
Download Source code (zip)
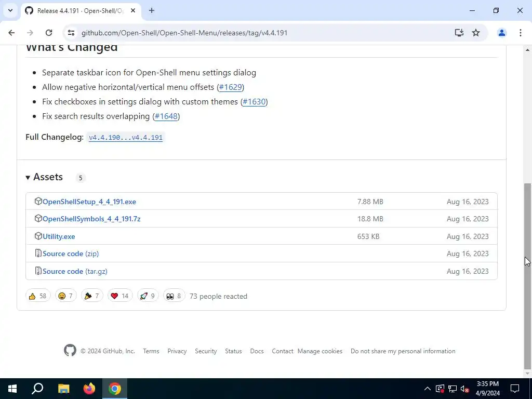point(71,254)
